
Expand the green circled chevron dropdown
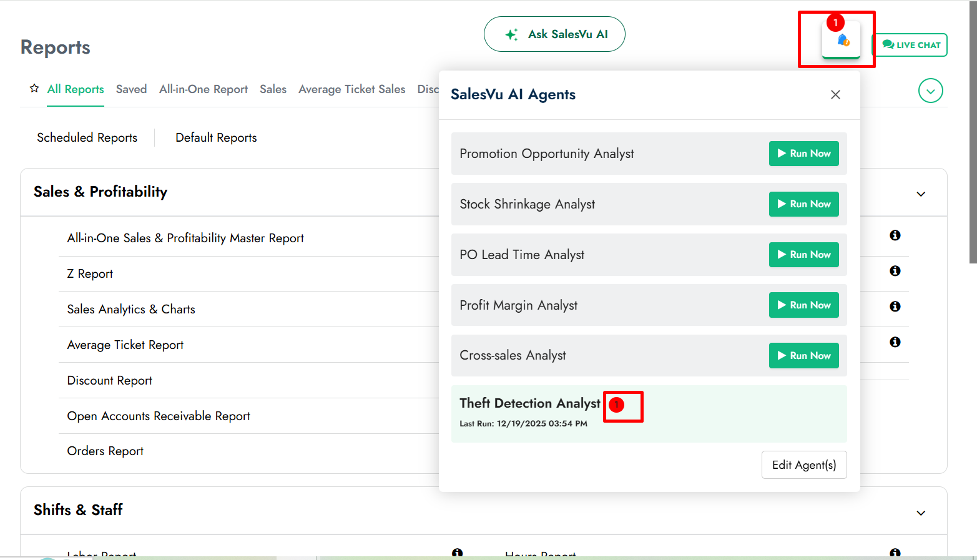(930, 91)
